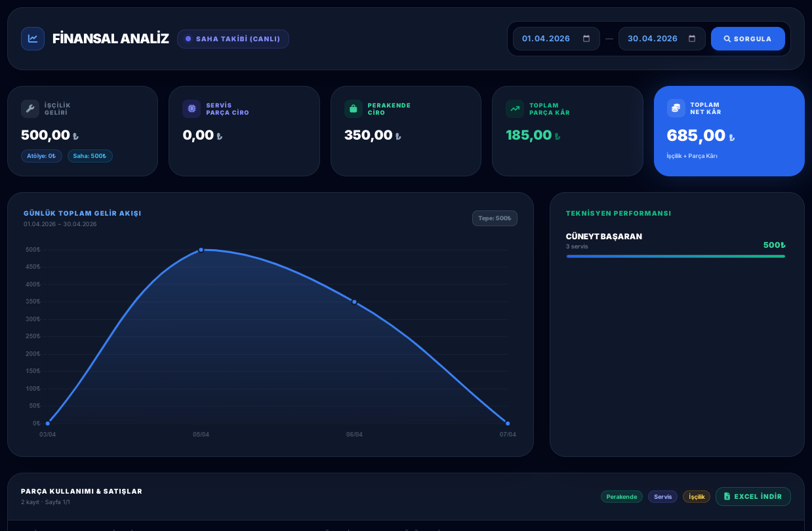Toggle the Saha: 500₺ chip

pos(90,156)
